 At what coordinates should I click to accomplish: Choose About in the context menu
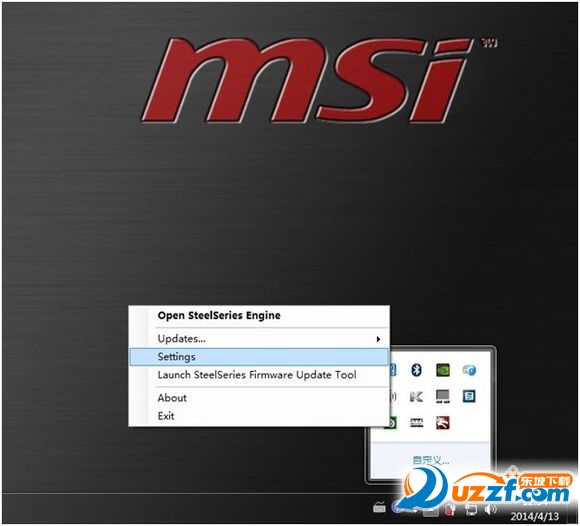tap(259, 398)
